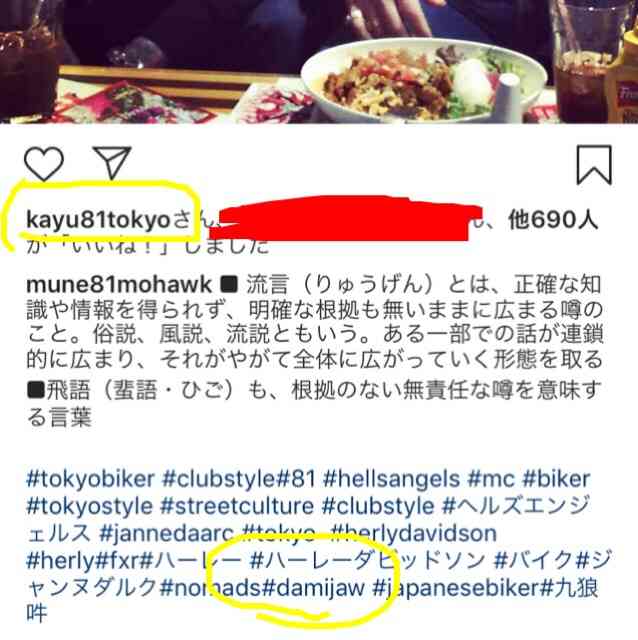The height and width of the screenshot is (640, 638).
Task: Open hashtag #tokyostyle
Action: pyautogui.click(x=89, y=507)
